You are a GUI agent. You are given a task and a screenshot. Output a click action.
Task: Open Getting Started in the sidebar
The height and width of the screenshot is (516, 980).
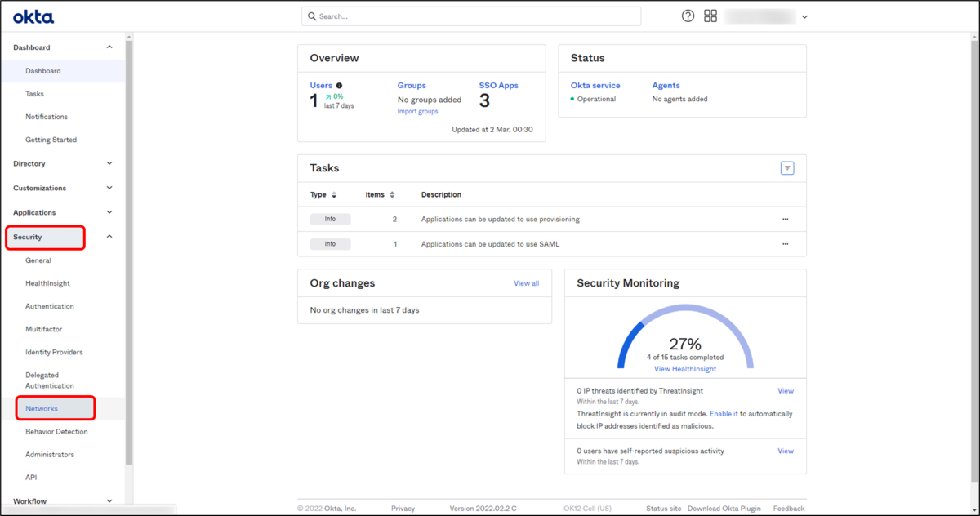(51, 140)
